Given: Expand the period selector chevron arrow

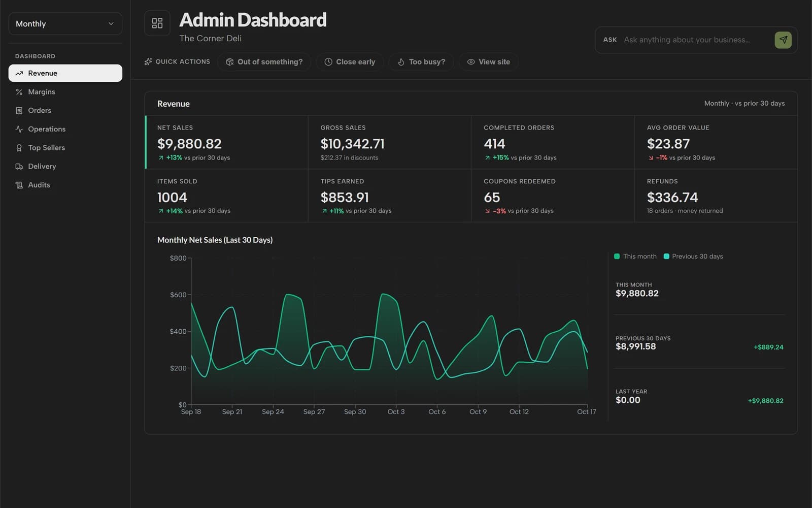Looking at the screenshot, I should pos(111,24).
